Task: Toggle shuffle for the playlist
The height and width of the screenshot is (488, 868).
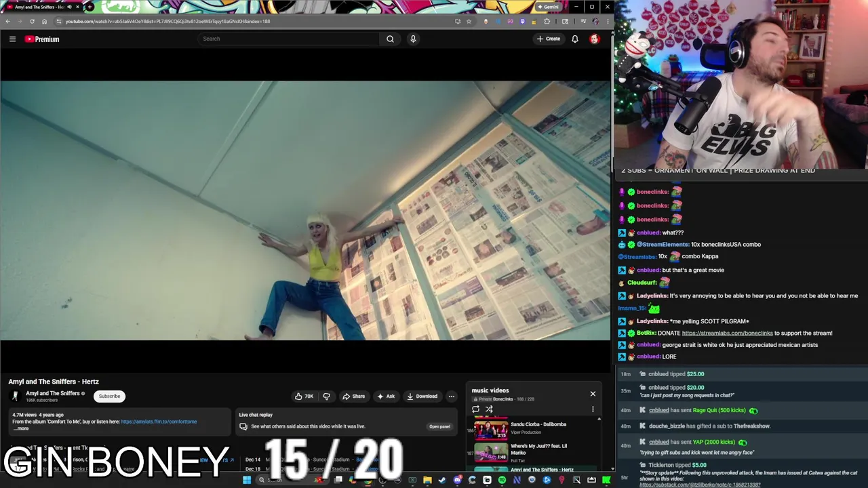Action: (489, 409)
